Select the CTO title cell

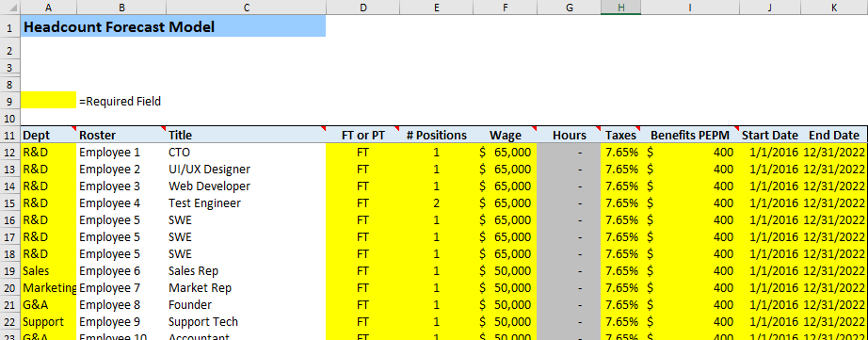click(x=246, y=153)
